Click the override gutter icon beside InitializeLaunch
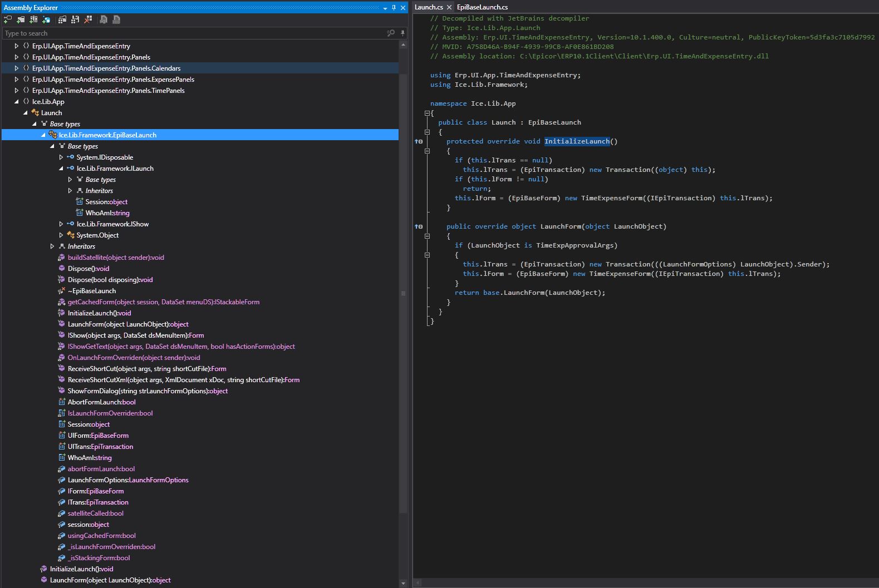This screenshot has width=879, height=588. point(419,141)
